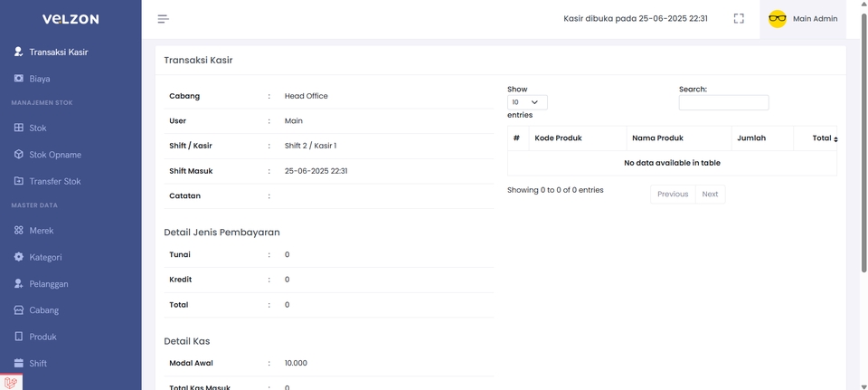This screenshot has width=868, height=390.
Task: Click the 'Tunai' label
Action: (x=180, y=255)
